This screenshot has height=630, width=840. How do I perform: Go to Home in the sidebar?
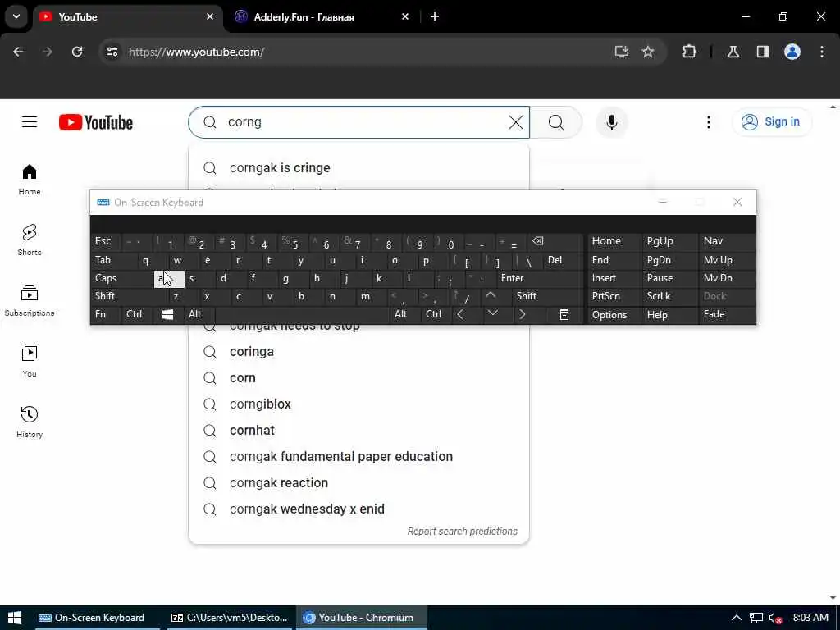coord(30,180)
